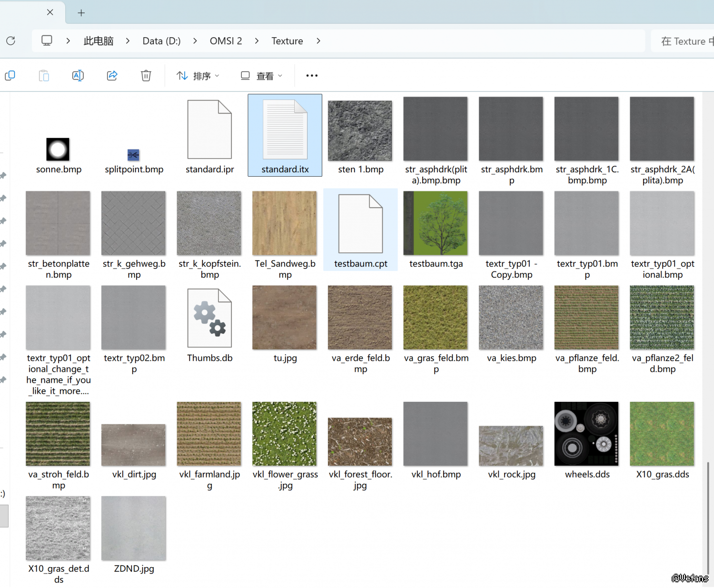Click OMSI 2 folder in breadcrumb path

click(226, 41)
